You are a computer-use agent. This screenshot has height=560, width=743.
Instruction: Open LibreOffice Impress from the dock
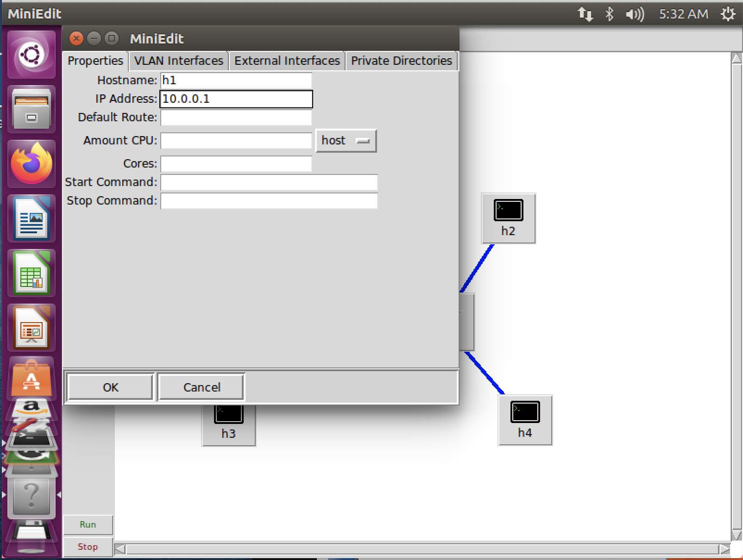point(31,327)
